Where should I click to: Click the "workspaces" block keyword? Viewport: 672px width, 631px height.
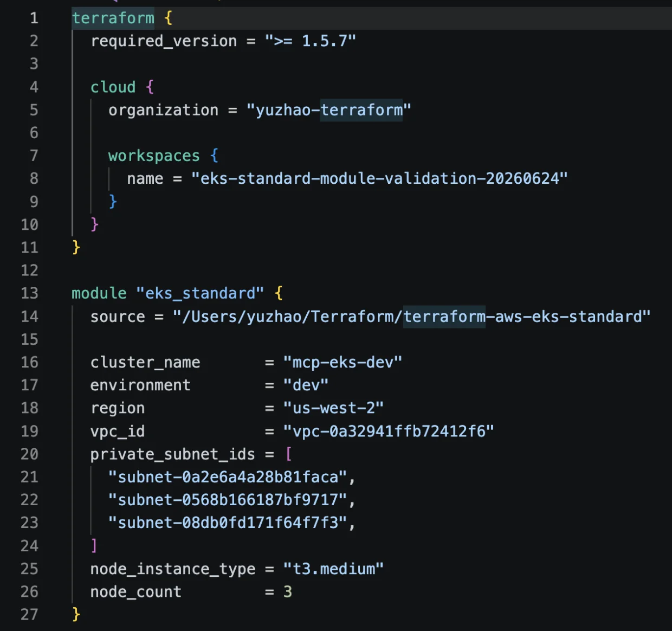pyautogui.click(x=154, y=156)
